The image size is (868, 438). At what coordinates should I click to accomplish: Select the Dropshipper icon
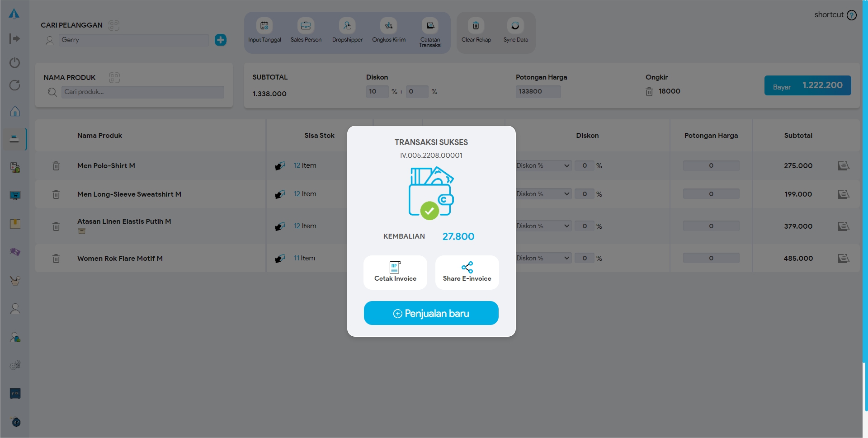[347, 26]
